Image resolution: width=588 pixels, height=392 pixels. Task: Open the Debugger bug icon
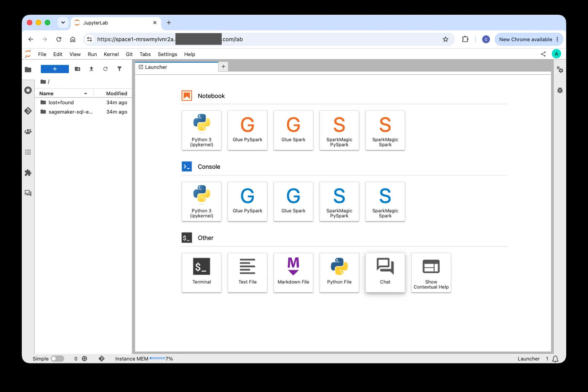coord(560,90)
